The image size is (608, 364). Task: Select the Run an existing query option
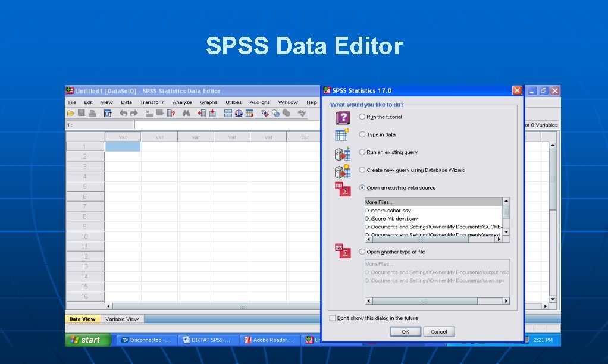[x=362, y=152]
